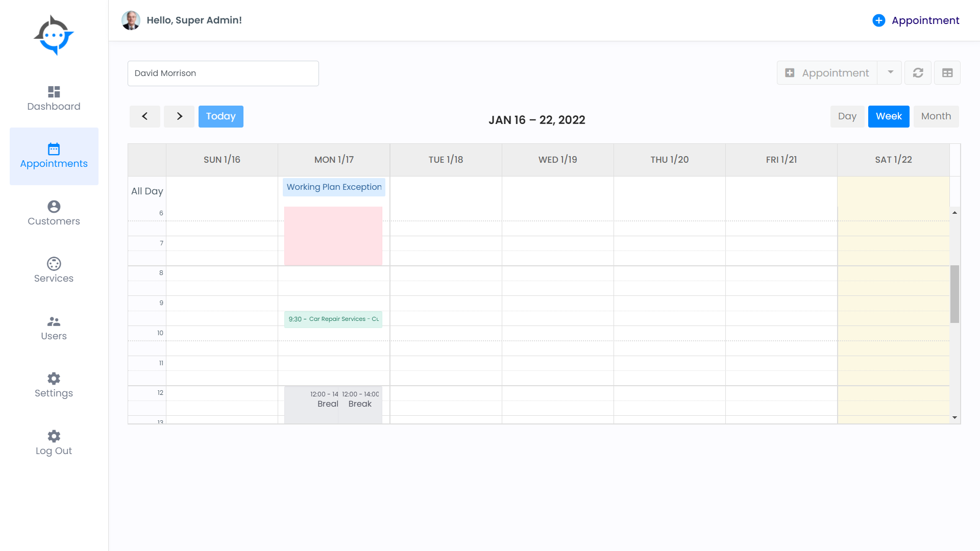980x551 pixels.
Task: Click the blue plus Appointment link
Action: [916, 20]
